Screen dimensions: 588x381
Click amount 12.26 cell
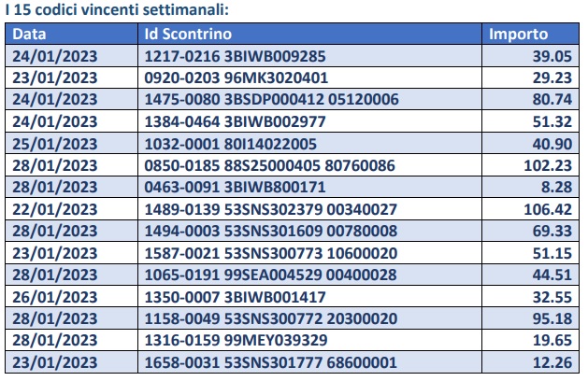click(x=530, y=362)
